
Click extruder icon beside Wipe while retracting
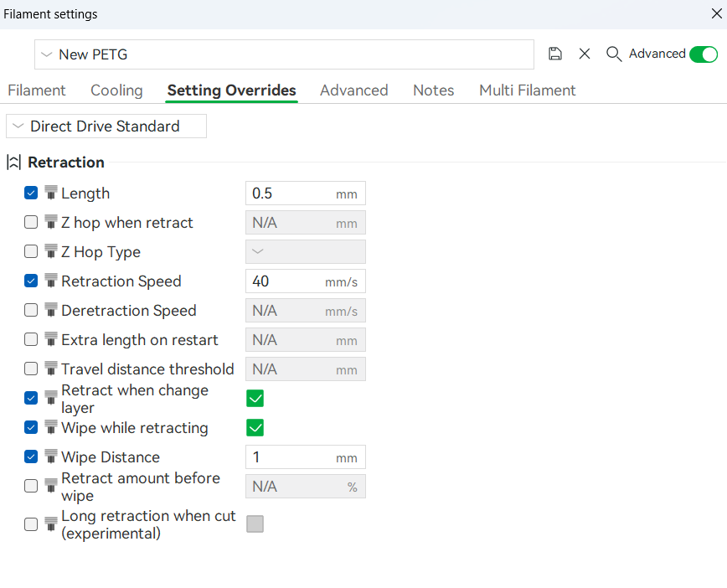coord(51,427)
